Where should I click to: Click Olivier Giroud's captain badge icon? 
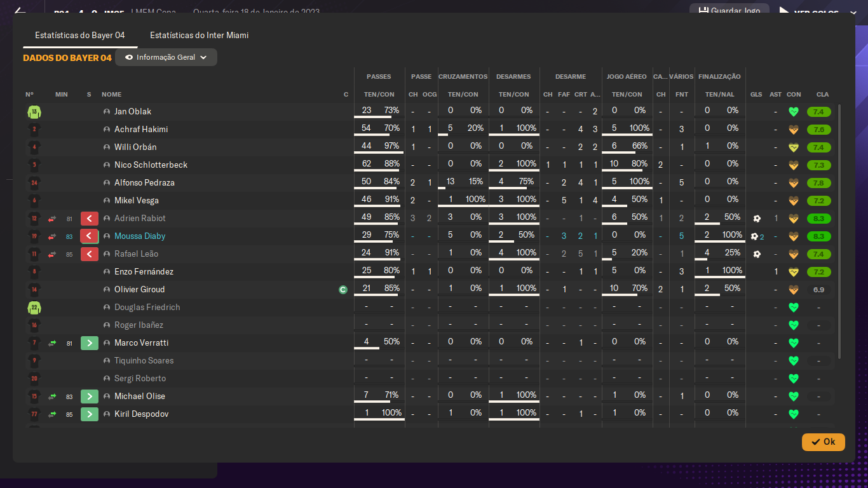(x=343, y=290)
